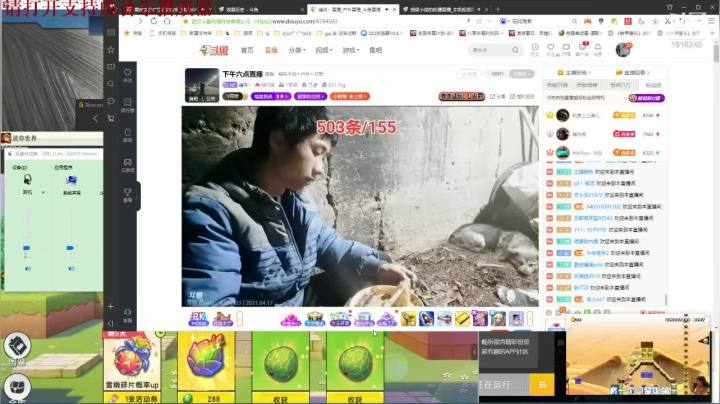
Task: Follow streamer via sidebar heart icon
Action: tap(128, 75)
